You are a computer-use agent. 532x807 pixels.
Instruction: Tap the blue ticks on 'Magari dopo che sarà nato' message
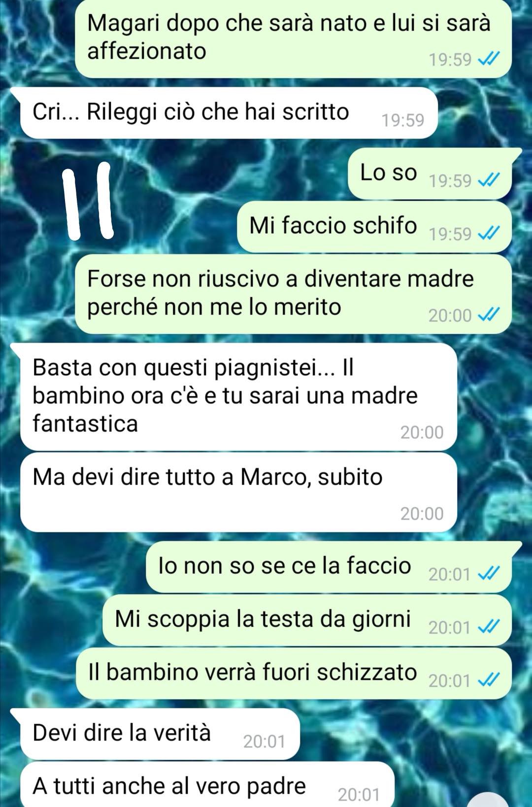coord(489,60)
